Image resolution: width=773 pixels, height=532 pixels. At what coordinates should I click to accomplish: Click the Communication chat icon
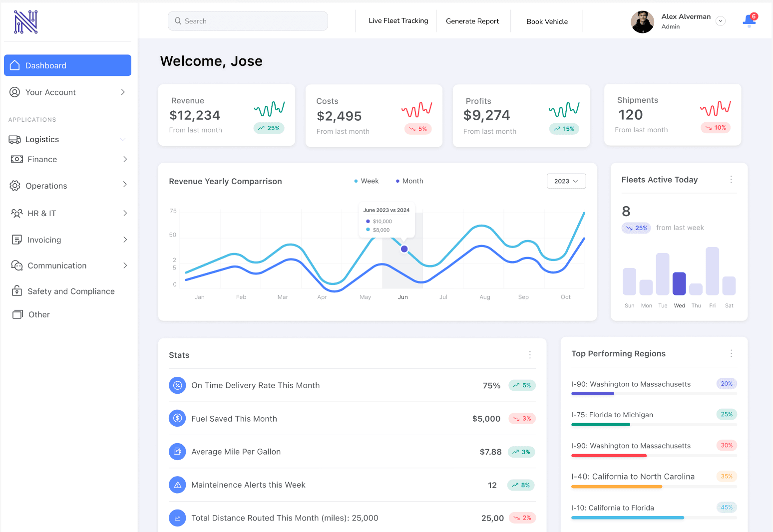[x=16, y=265]
